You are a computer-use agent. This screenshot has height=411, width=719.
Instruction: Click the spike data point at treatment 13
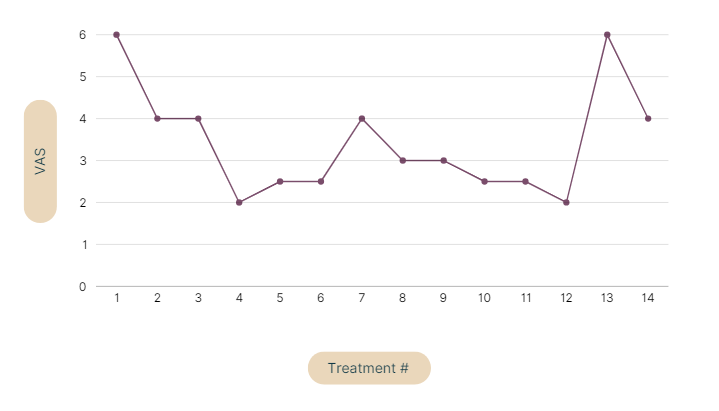[607, 35]
